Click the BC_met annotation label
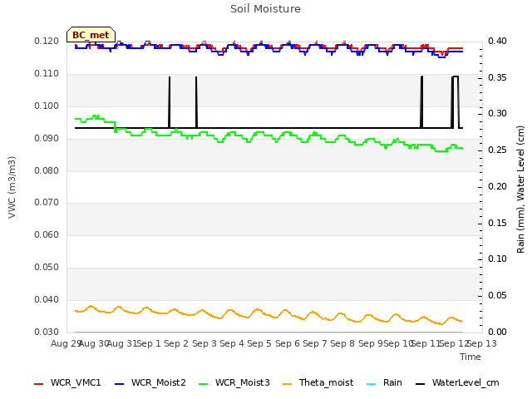The height and width of the screenshot is (399, 532). [91, 35]
